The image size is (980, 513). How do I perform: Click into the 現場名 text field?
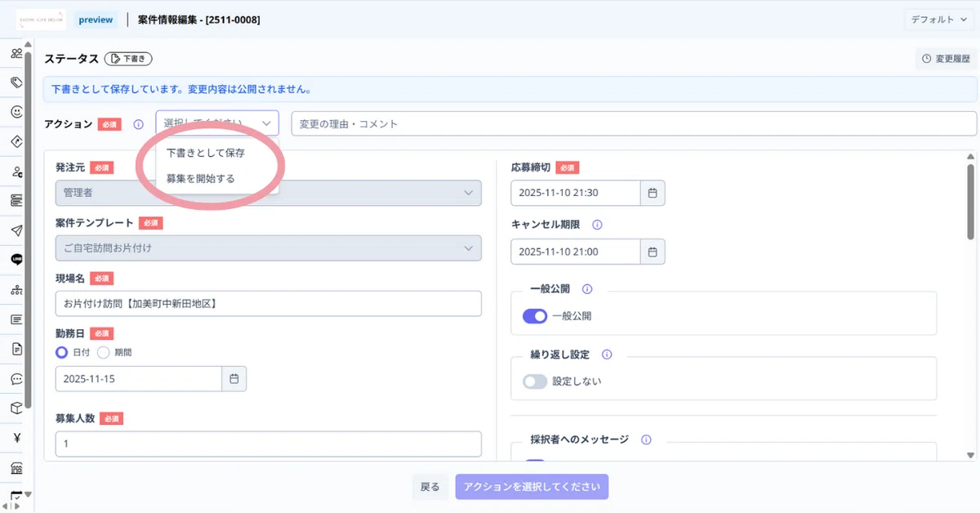coord(269,303)
